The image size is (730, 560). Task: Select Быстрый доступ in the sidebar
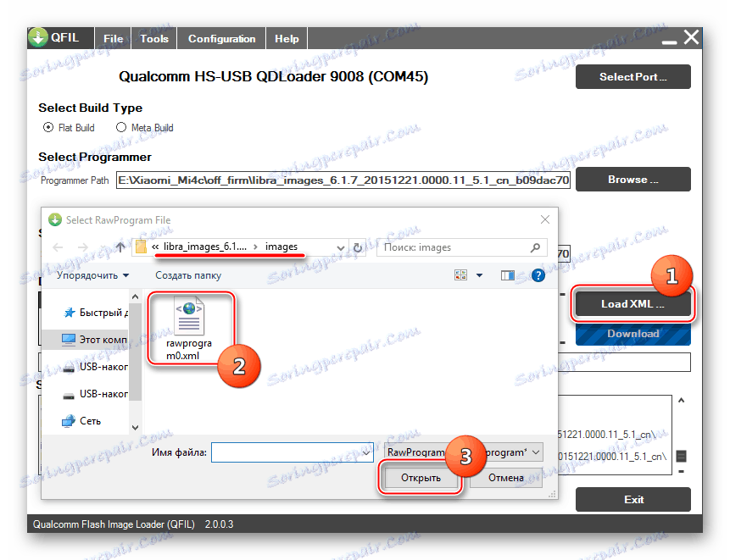(86, 312)
